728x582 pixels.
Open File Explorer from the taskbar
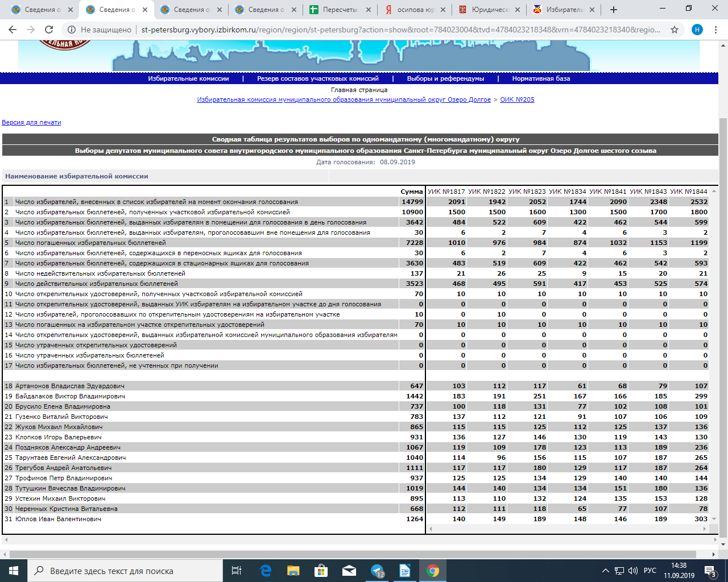coord(293,571)
